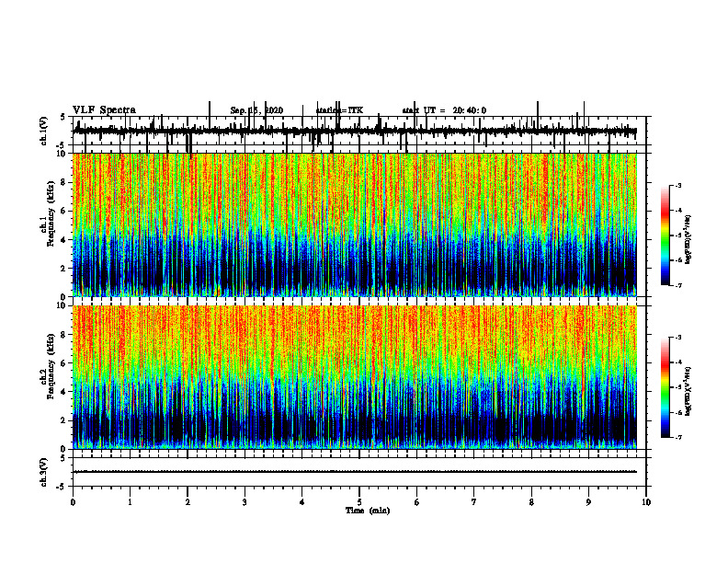The image size is (728, 563).
Task: Click the ch.2 spectrogram plot area
Action: pyautogui.click(x=355, y=377)
